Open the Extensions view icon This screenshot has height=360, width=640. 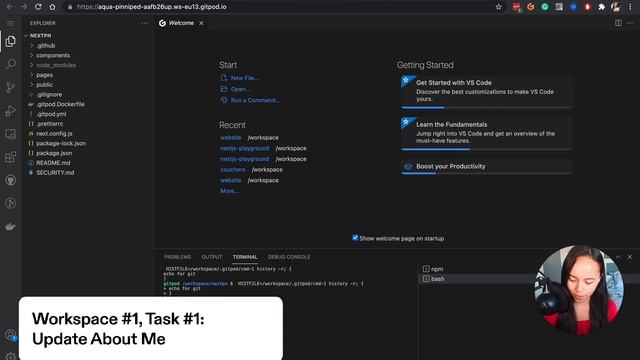coord(11,157)
